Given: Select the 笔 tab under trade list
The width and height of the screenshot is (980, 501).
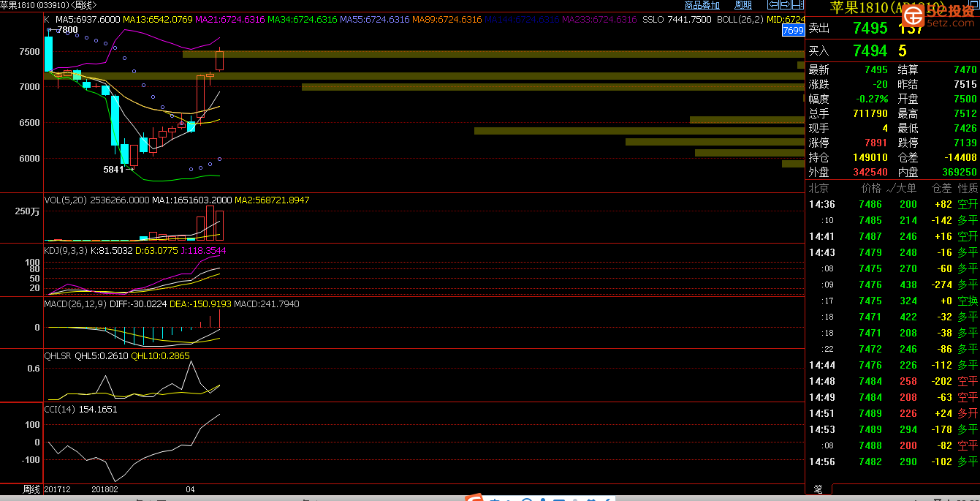Looking at the screenshot, I should click(x=818, y=489).
